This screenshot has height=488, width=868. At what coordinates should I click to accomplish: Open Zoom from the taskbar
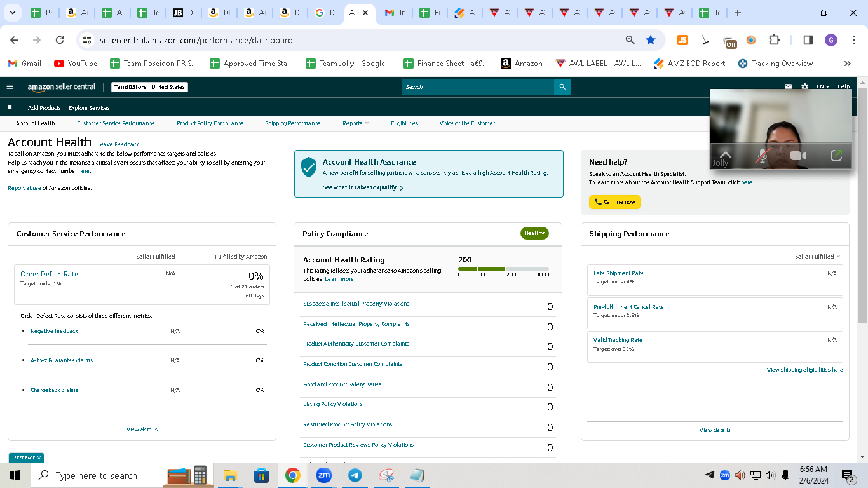[324, 475]
